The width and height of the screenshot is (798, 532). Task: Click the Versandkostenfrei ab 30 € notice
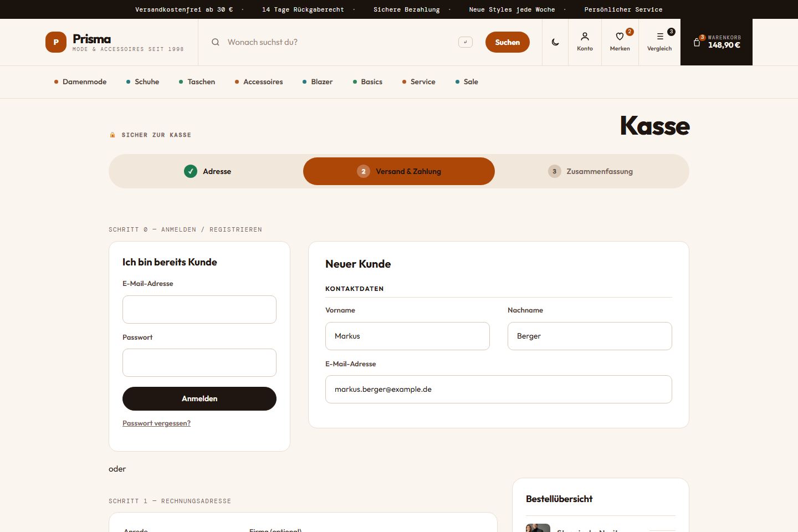click(184, 9)
